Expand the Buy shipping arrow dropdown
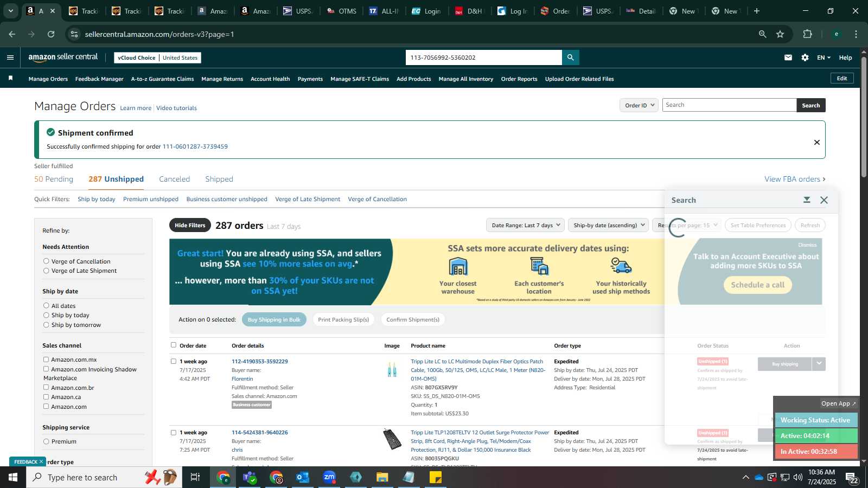Viewport: 868px width, 488px height. [819, 364]
